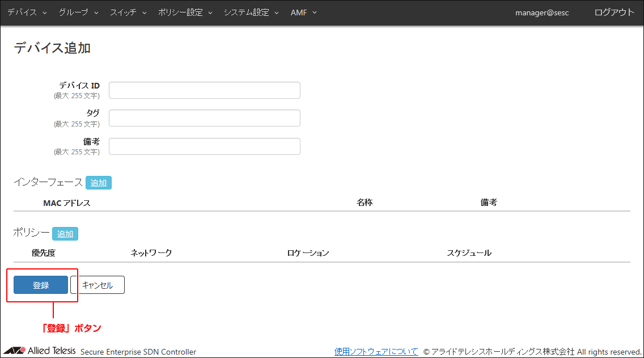644x358 pixels.
Task: Click the AMF menu chevron arrow
Action: 315,12
